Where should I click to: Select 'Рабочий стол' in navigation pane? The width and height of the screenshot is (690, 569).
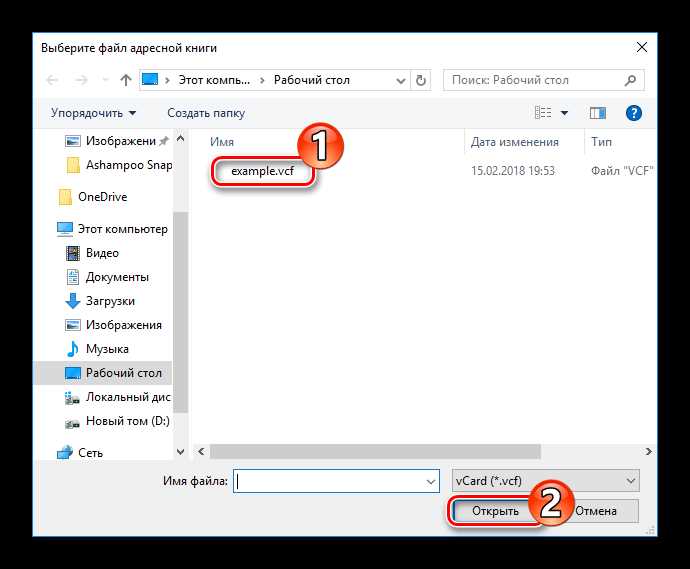point(103,373)
